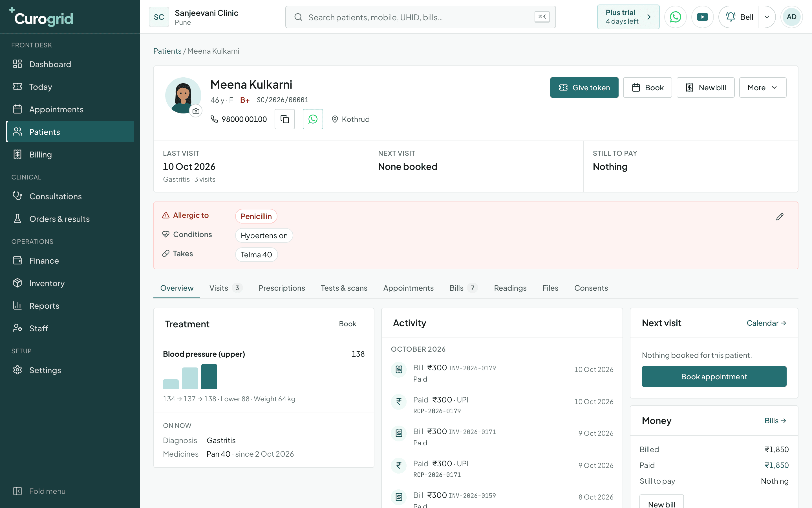This screenshot has width=812, height=508.
Task: Change patient photo with camera icon
Action: pos(196,111)
